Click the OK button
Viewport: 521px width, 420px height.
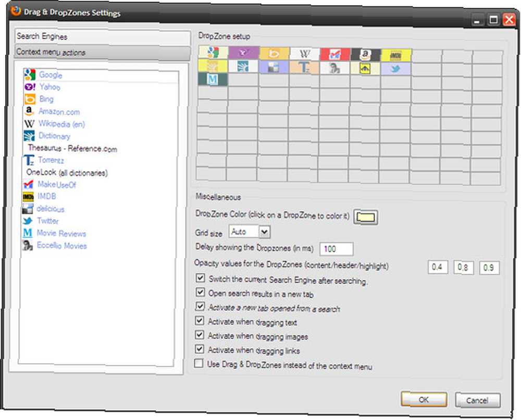[x=424, y=399]
